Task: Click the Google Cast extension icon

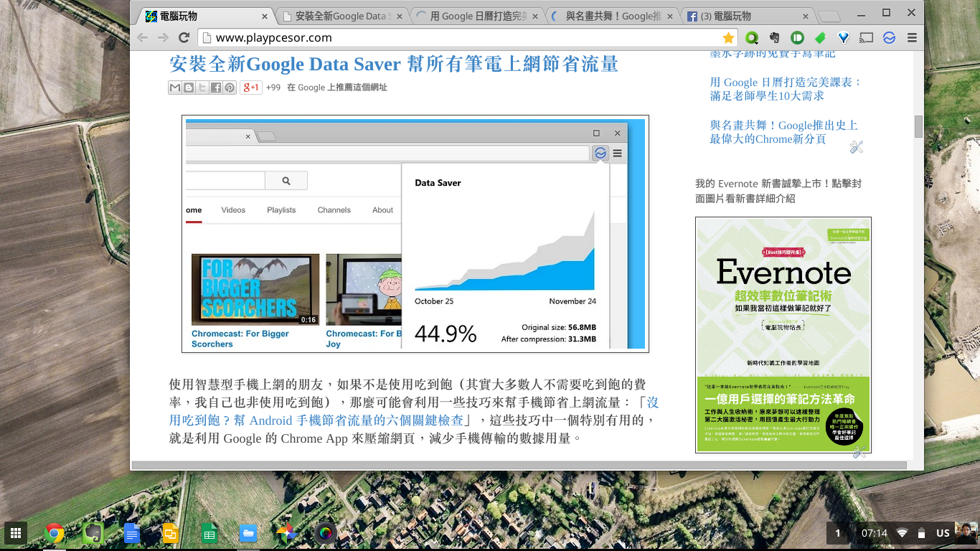Action: coord(867,38)
